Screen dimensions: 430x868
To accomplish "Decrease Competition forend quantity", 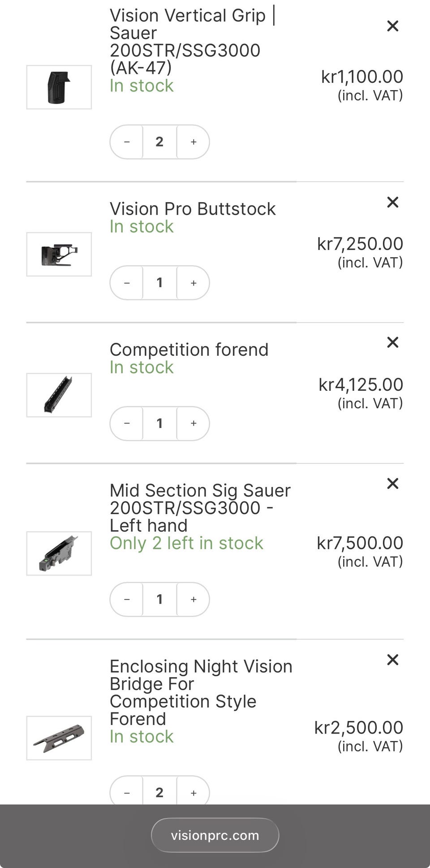I will [x=127, y=423].
